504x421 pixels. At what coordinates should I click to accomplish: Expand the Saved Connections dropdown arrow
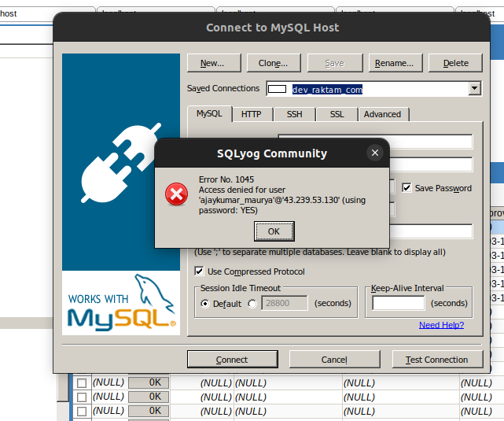point(474,89)
